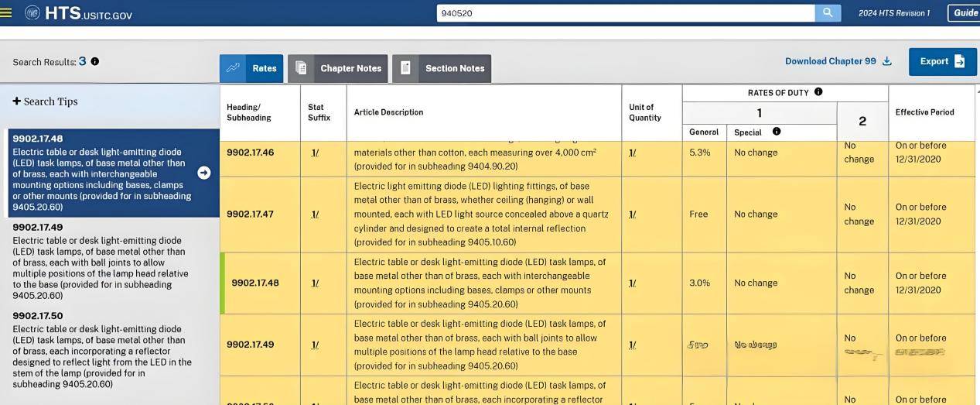Click stat suffix footnote for 9902.17.48

point(315,283)
